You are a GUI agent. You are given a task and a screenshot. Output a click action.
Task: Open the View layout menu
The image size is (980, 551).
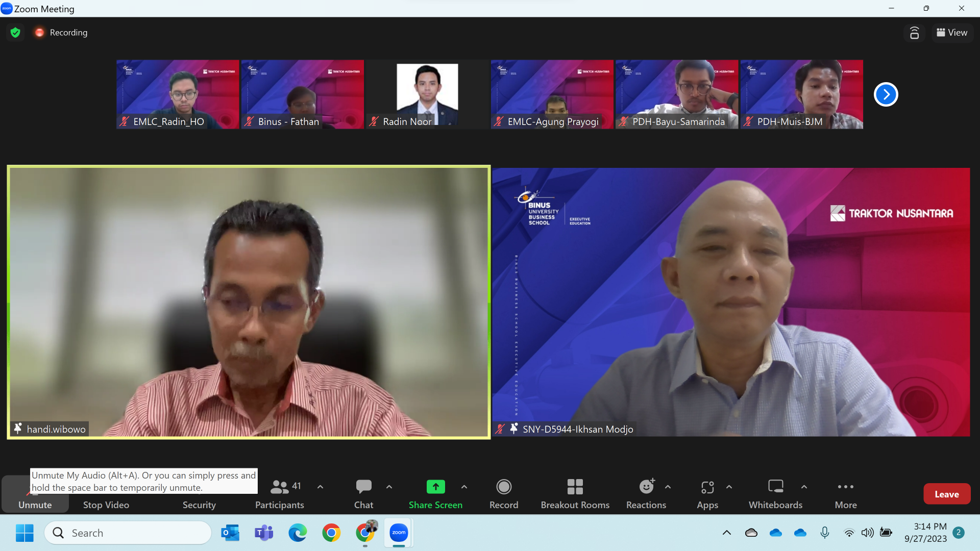pyautogui.click(x=952, y=33)
